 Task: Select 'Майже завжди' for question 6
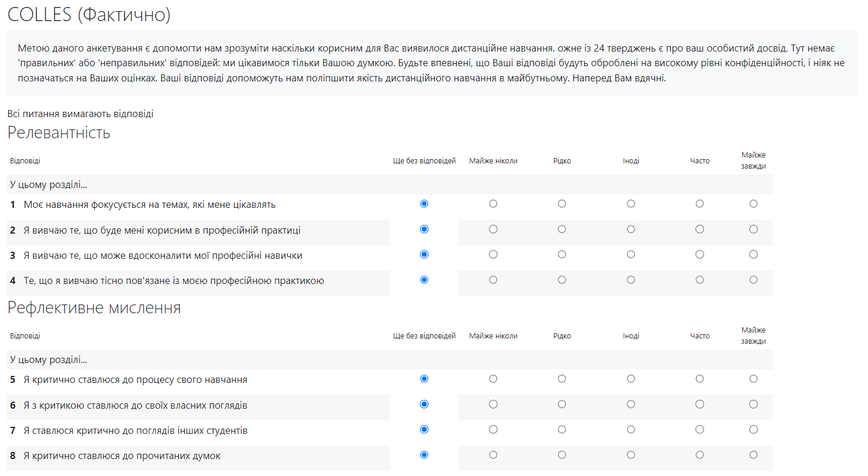click(753, 405)
